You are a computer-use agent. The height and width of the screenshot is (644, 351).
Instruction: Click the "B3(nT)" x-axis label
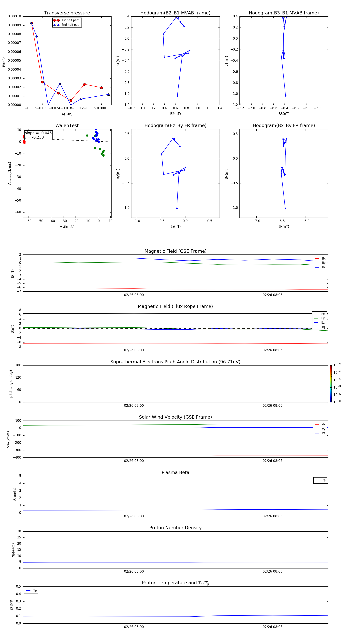284,114
